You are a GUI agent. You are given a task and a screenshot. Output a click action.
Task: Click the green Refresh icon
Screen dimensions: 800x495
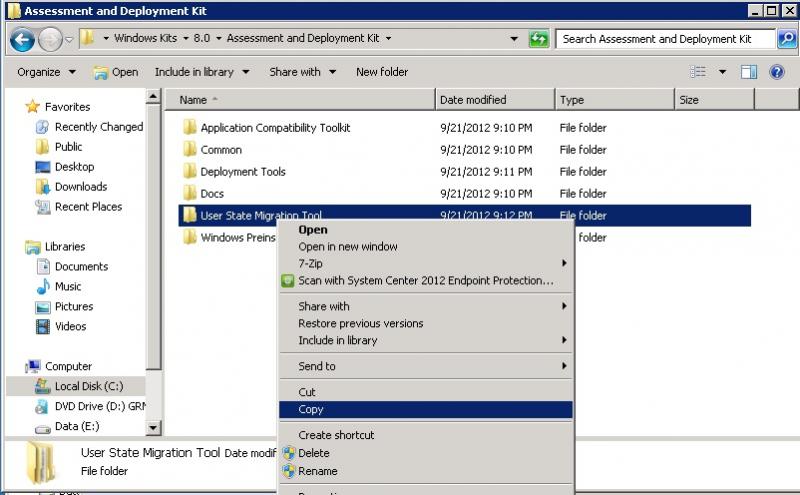click(x=539, y=39)
